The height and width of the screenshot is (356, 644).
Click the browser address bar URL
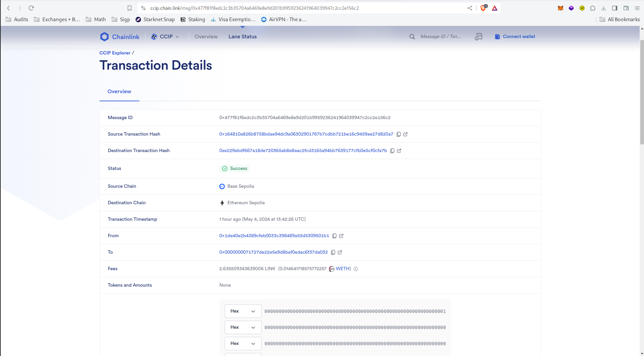(x=254, y=8)
